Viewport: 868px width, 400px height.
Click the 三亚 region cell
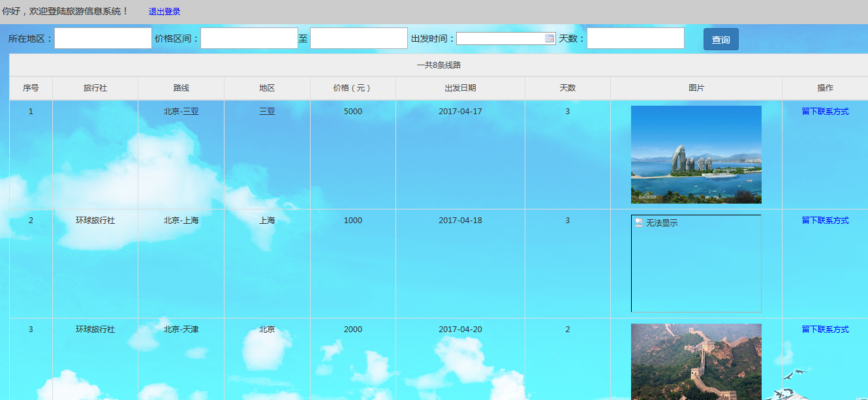click(x=267, y=155)
